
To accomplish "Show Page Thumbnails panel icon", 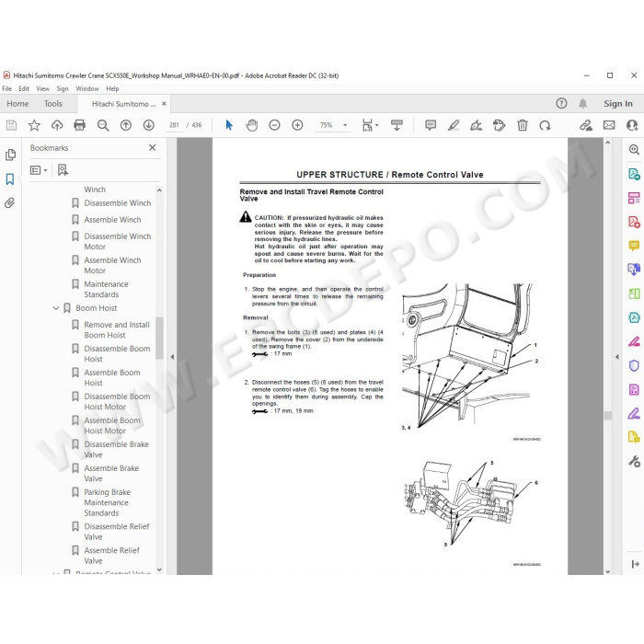I will (x=10, y=155).
